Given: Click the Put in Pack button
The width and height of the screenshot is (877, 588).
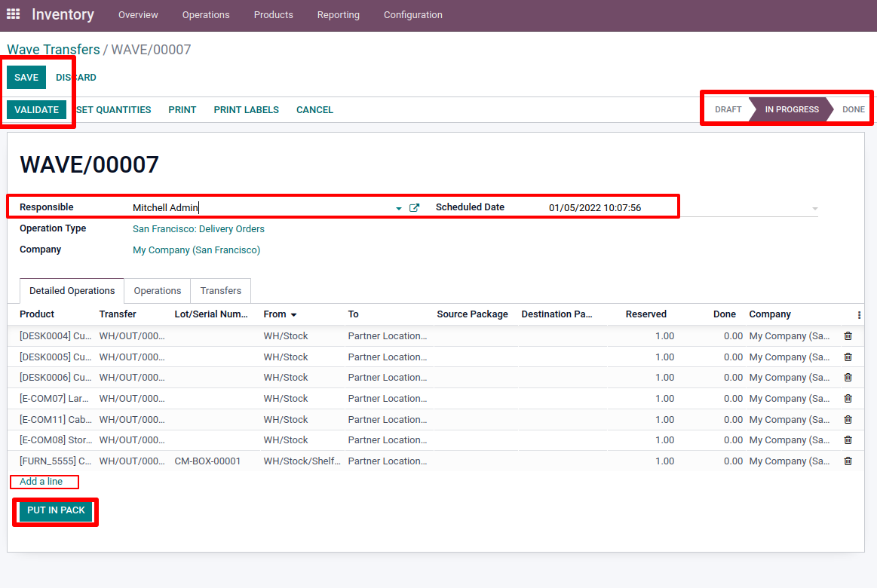Looking at the screenshot, I should click(56, 510).
